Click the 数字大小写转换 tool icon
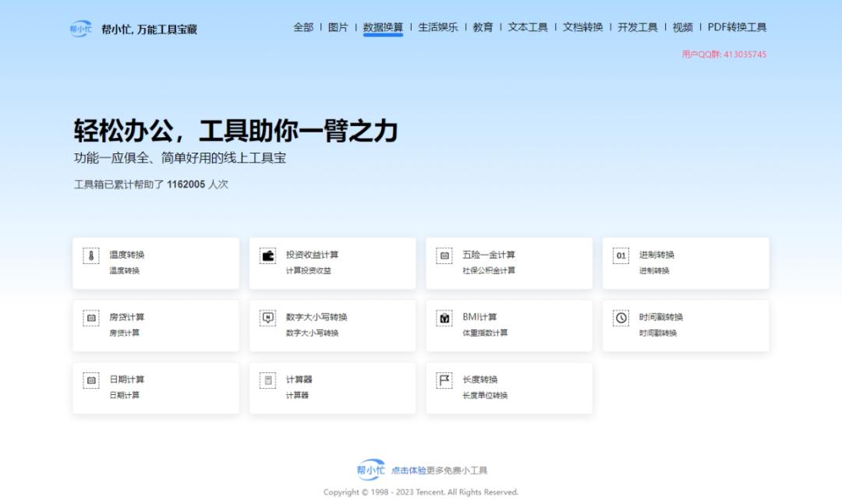Viewport: 842px width, 504px height. (267, 317)
